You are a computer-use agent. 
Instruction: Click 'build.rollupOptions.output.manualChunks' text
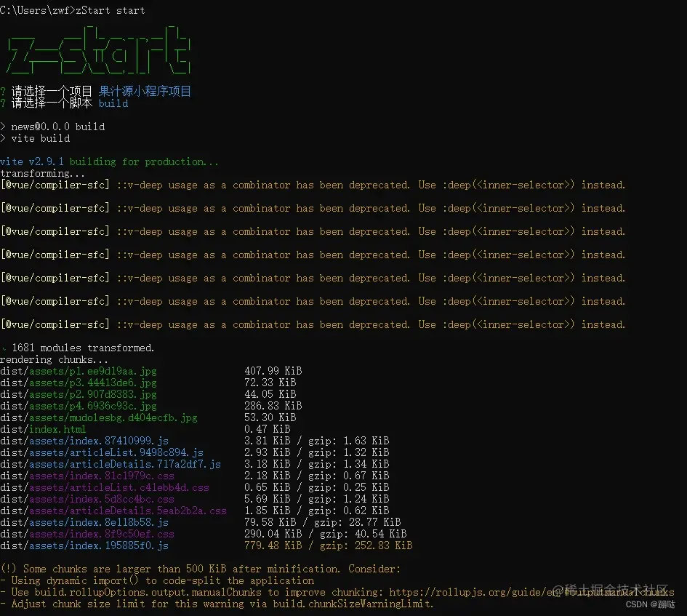point(148,592)
